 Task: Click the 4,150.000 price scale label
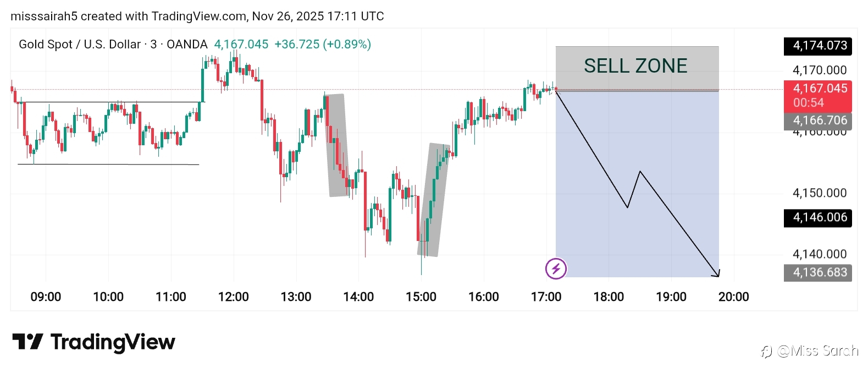[x=819, y=193]
